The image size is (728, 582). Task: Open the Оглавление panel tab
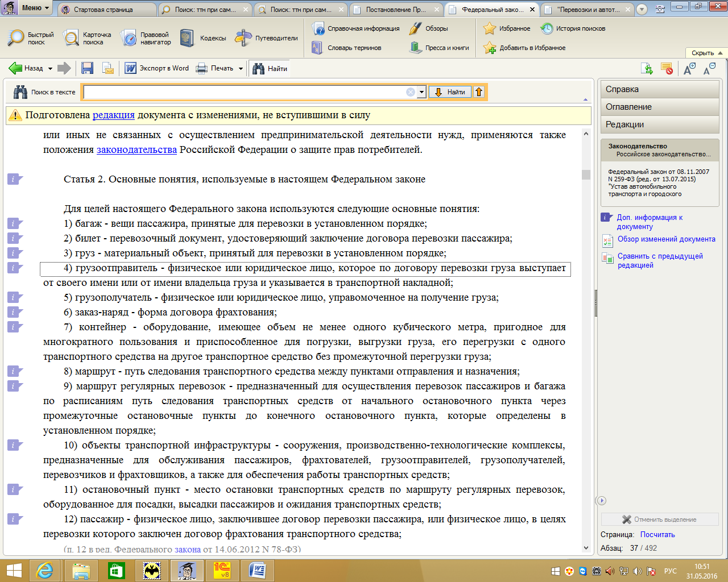pos(628,107)
